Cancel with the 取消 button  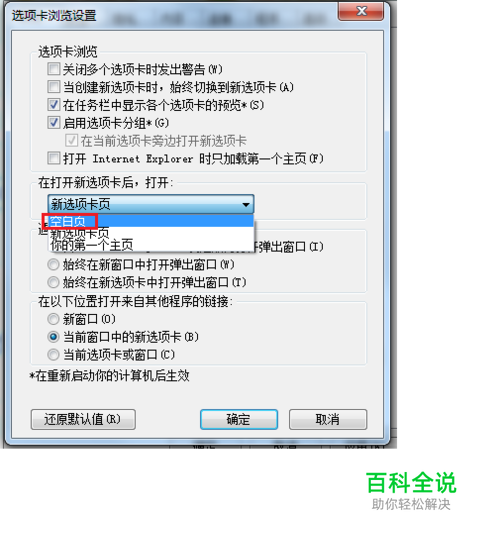tap(328, 419)
